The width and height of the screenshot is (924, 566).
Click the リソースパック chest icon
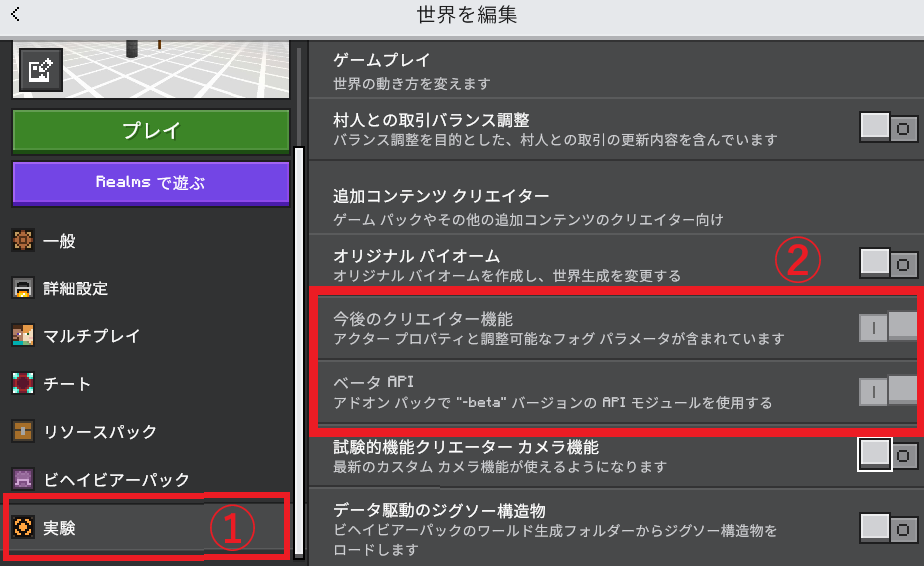point(23,432)
